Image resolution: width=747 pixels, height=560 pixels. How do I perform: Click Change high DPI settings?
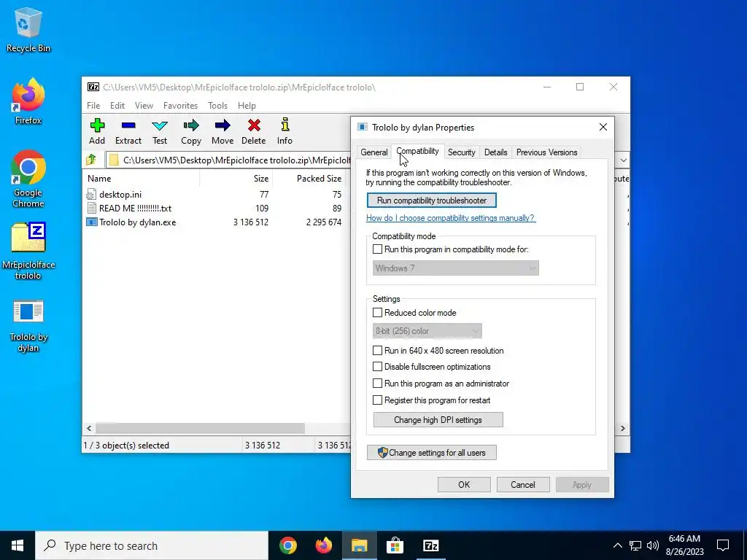tap(438, 420)
